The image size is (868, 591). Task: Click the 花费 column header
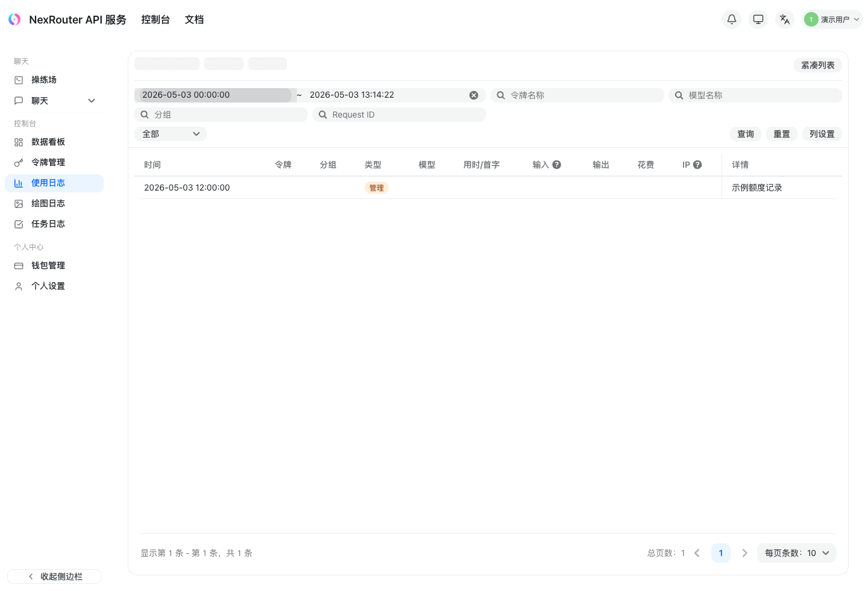tap(646, 165)
